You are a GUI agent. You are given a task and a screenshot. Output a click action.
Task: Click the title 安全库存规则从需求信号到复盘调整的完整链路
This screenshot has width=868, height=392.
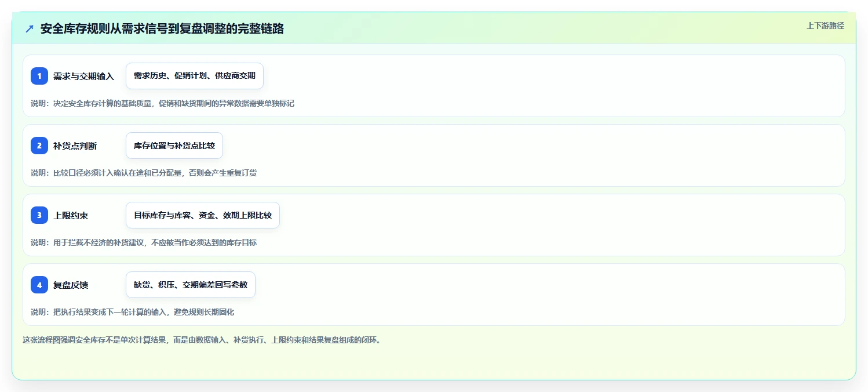click(162, 28)
